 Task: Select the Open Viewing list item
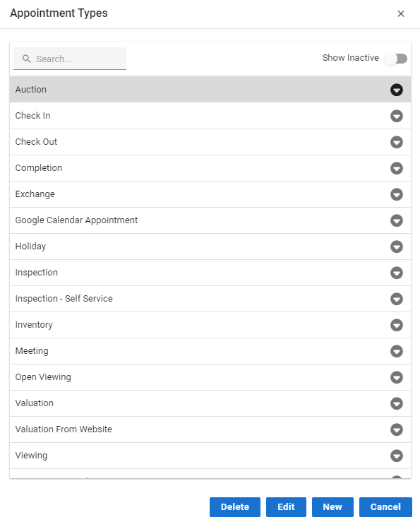[210, 377]
